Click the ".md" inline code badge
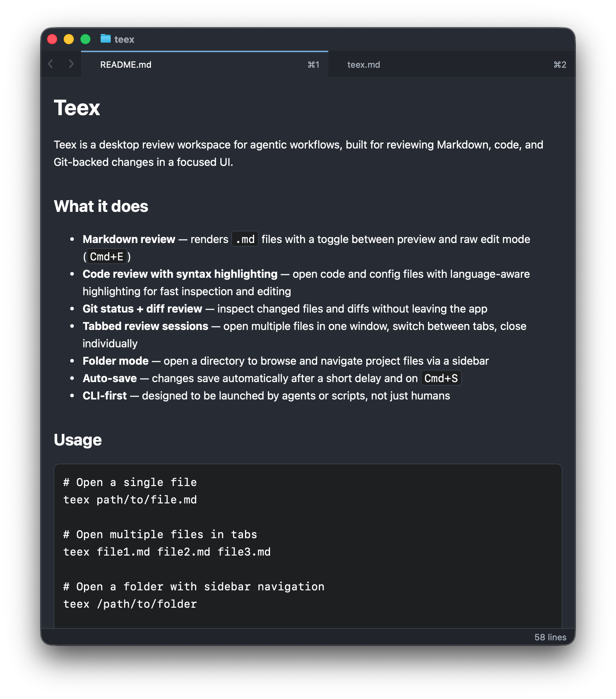The image size is (616, 699). (245, 239)
